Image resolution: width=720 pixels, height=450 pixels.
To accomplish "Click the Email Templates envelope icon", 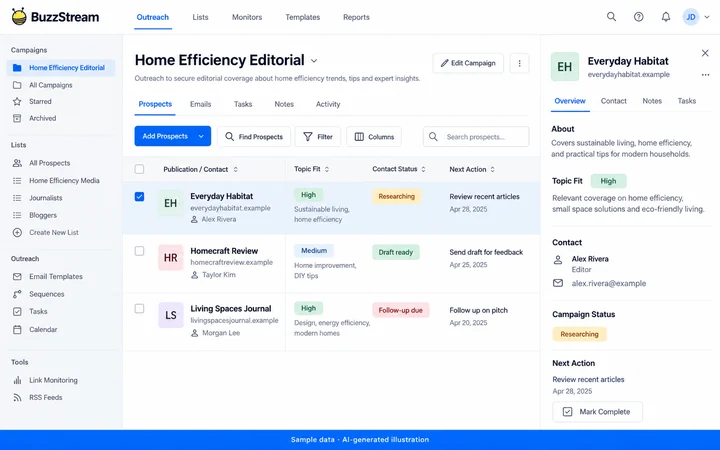I will (17, 276).
